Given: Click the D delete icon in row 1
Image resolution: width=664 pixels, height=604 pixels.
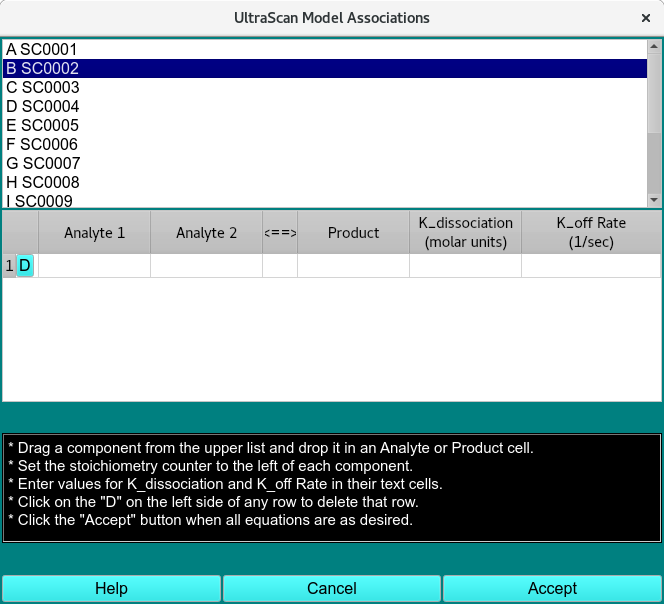Looking at the screenshot, I should pyautogui.click(x=25, y=265).
